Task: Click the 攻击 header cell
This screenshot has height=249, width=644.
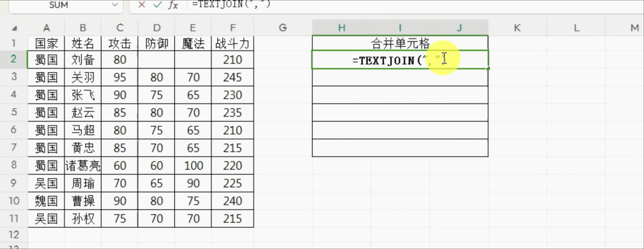Action: (120, 43)
